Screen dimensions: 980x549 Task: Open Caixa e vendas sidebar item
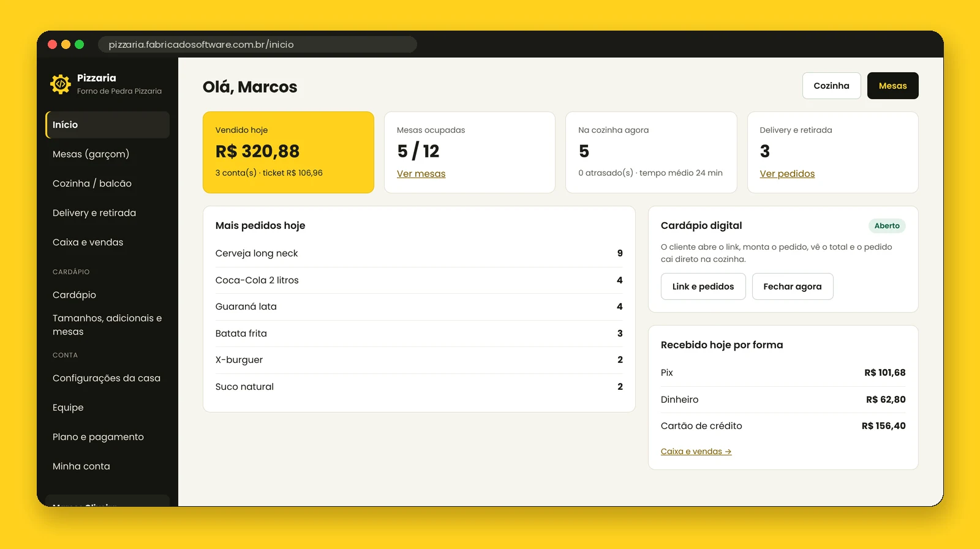coord(108,242)
